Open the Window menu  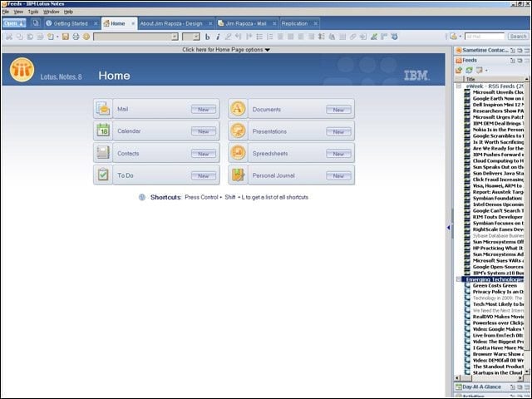(x=52, y=12)
